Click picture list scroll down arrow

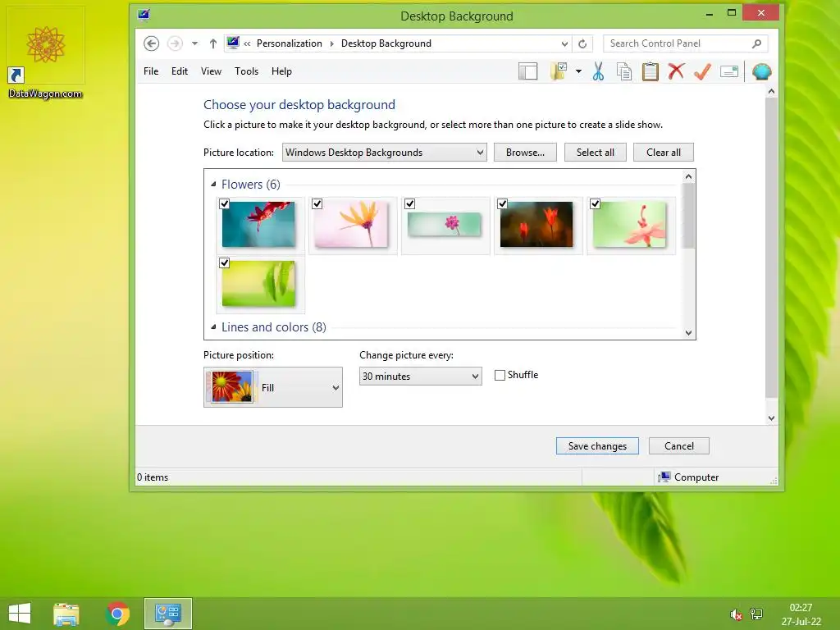click(689, 333)
